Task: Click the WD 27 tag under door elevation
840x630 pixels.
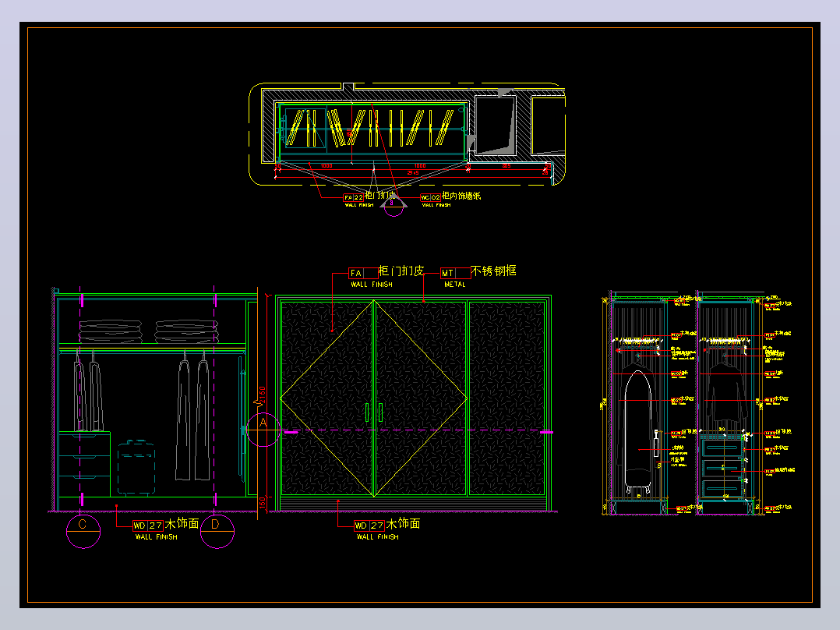Action: (369, 526)
